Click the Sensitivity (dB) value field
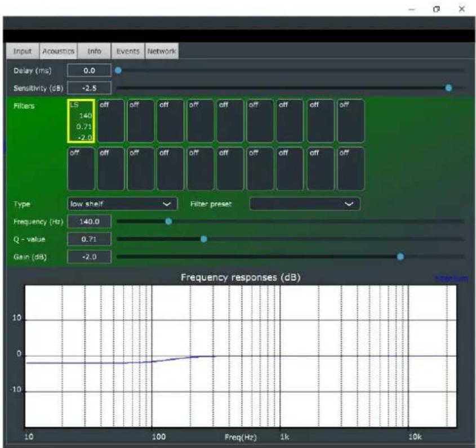Viewport: 476px width, 448px height. (89, 88)
